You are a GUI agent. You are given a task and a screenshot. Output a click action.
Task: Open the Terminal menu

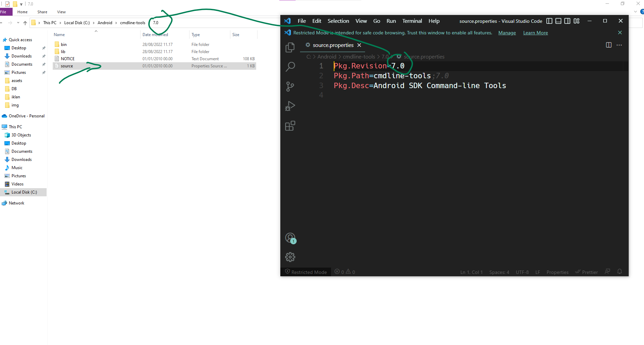pyautogui.click(x=412, y=21)
